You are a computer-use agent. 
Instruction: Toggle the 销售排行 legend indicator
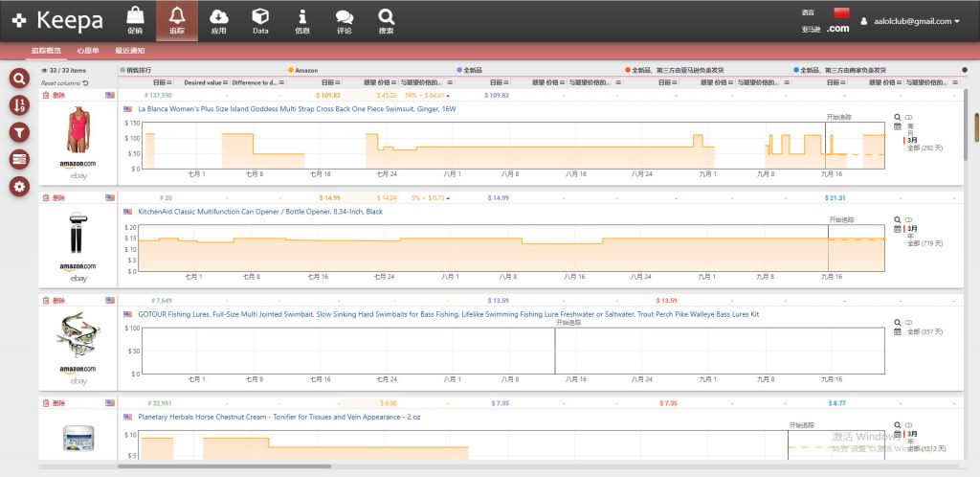[x=122, y=70]
